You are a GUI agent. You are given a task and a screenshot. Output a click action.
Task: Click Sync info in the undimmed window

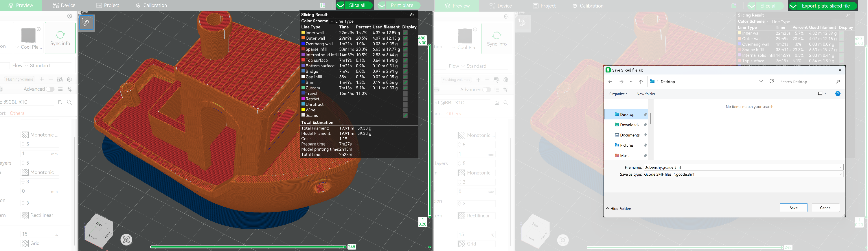point(60,38)
